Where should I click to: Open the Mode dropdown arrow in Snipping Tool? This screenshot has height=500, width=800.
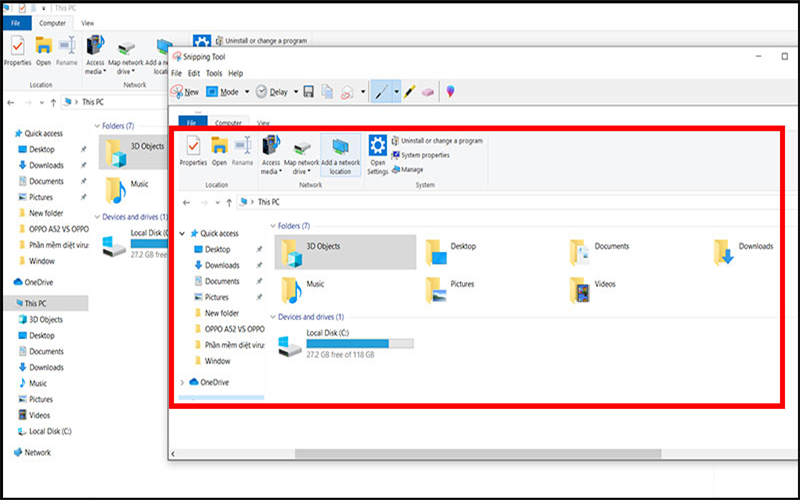click(247, 92)
